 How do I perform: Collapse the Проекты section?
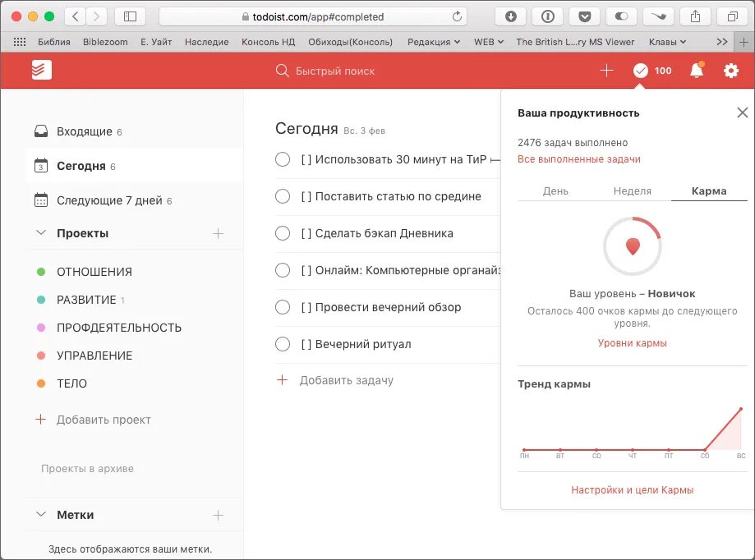tap(39, 232)
